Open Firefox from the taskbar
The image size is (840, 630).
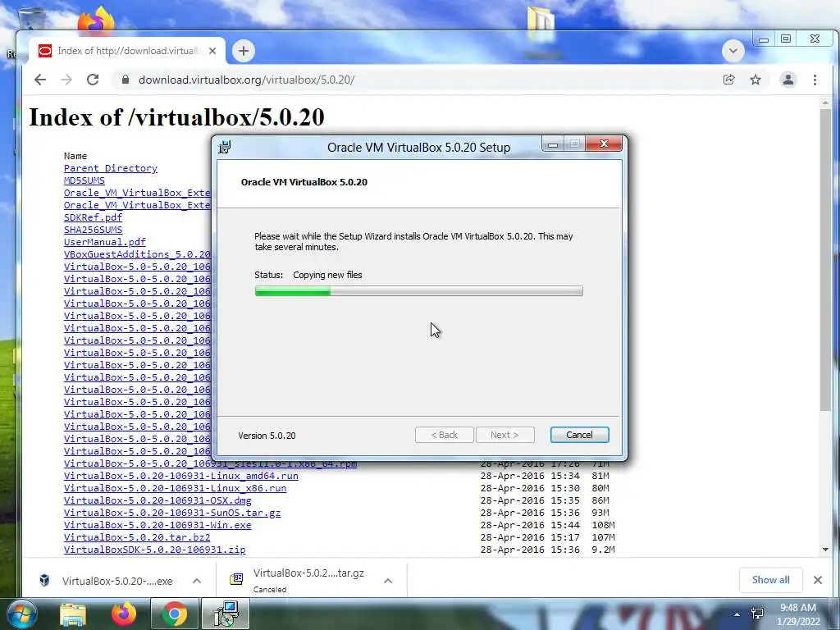pos(124,614)
